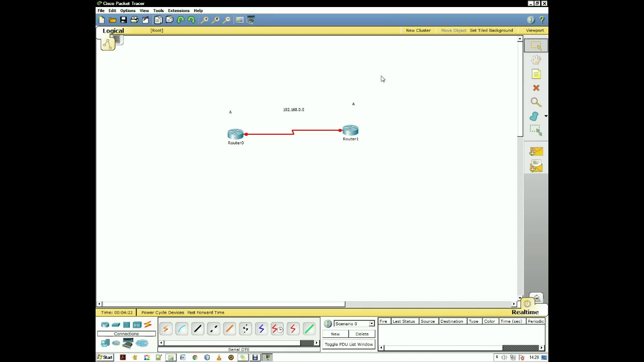The width and height of the screenshot is (644, 362).
Task: Select Routers device category icon
Action: coord(105,325)
